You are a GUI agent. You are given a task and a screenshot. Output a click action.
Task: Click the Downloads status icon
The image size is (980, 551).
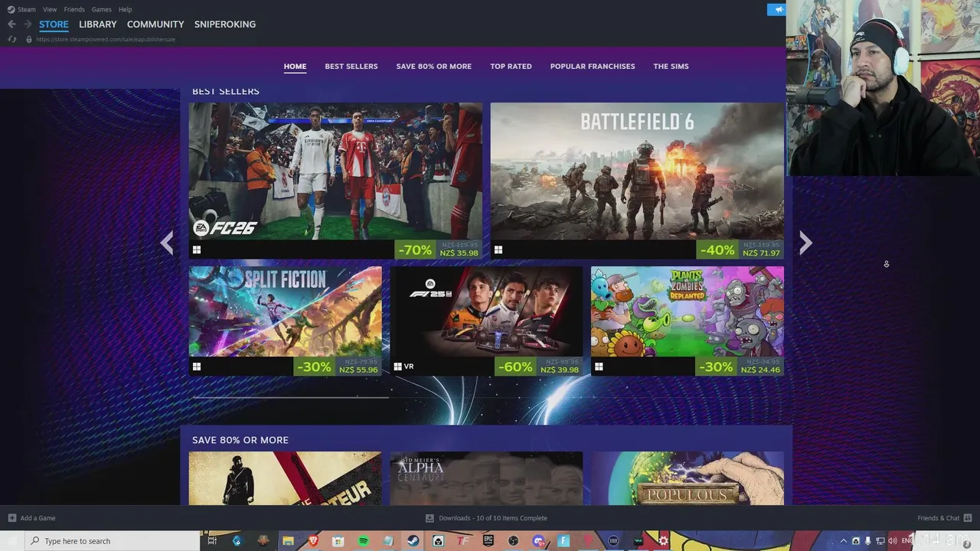point(430,518)
